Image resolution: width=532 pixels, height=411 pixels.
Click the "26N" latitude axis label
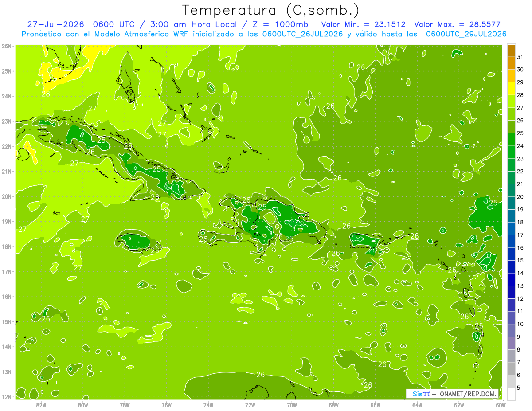pos(7,46)
